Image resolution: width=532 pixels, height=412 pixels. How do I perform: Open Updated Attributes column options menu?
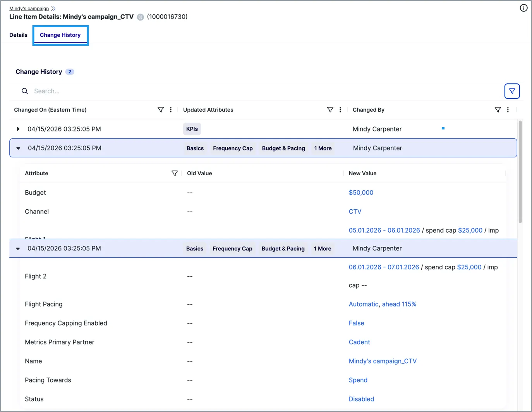click(340, 110)
